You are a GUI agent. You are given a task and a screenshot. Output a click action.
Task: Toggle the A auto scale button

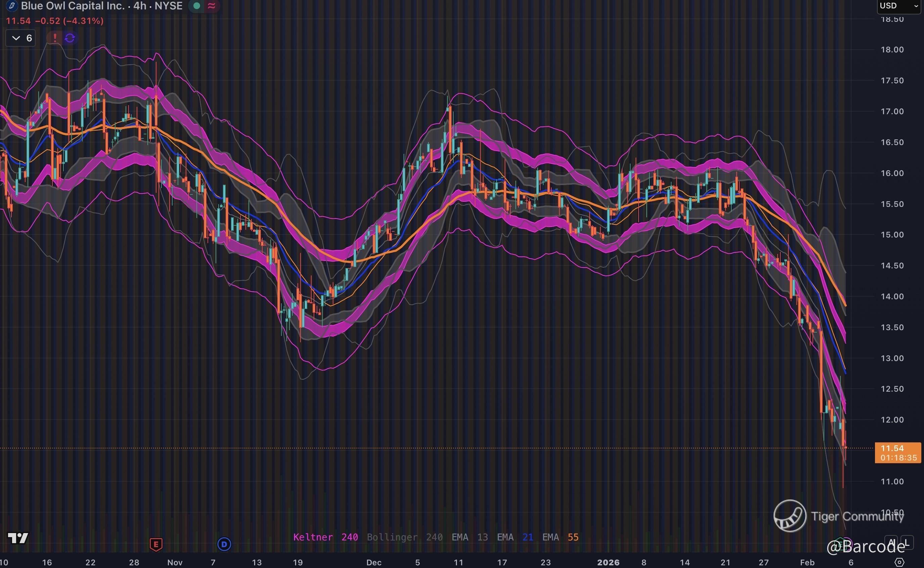pos(891,542)
